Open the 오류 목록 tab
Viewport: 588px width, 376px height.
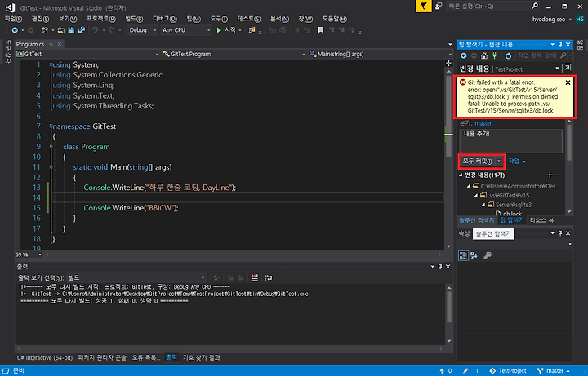pos(146,358)
